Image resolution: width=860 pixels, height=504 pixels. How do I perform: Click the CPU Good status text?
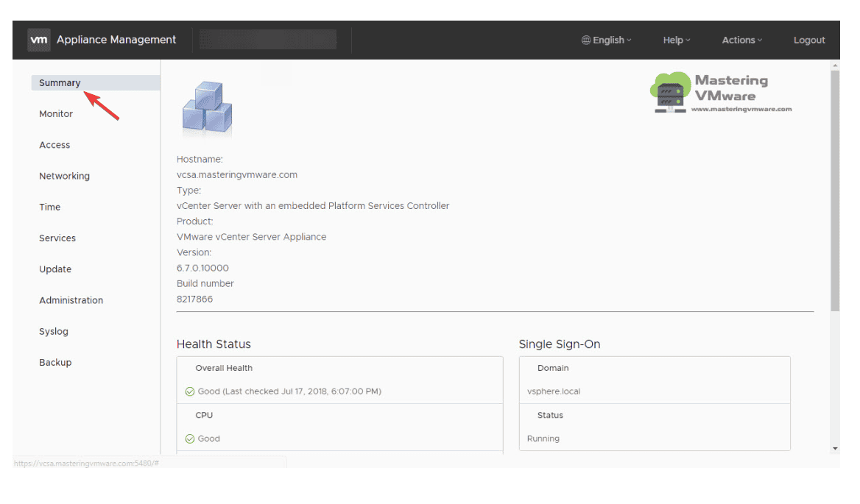(208, 439)
